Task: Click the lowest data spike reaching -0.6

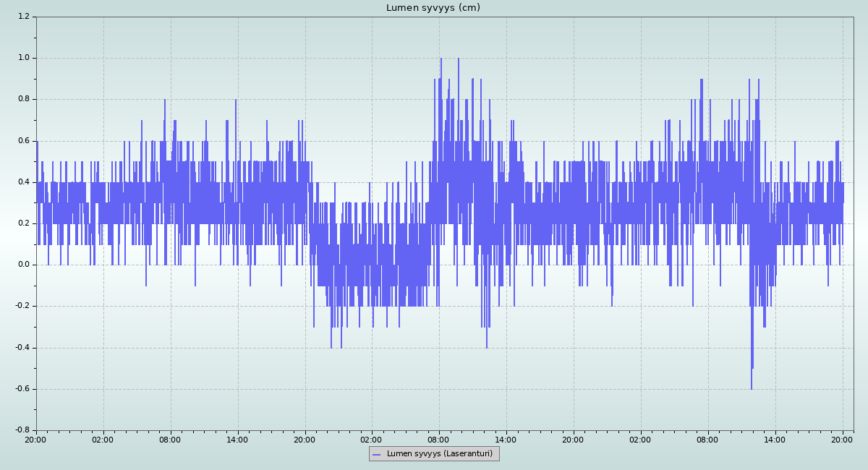Action: click(x=751, y=387)
